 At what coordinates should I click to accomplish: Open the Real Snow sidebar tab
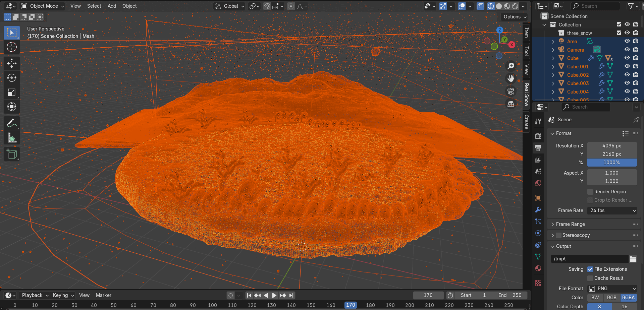tap(526, 95)
